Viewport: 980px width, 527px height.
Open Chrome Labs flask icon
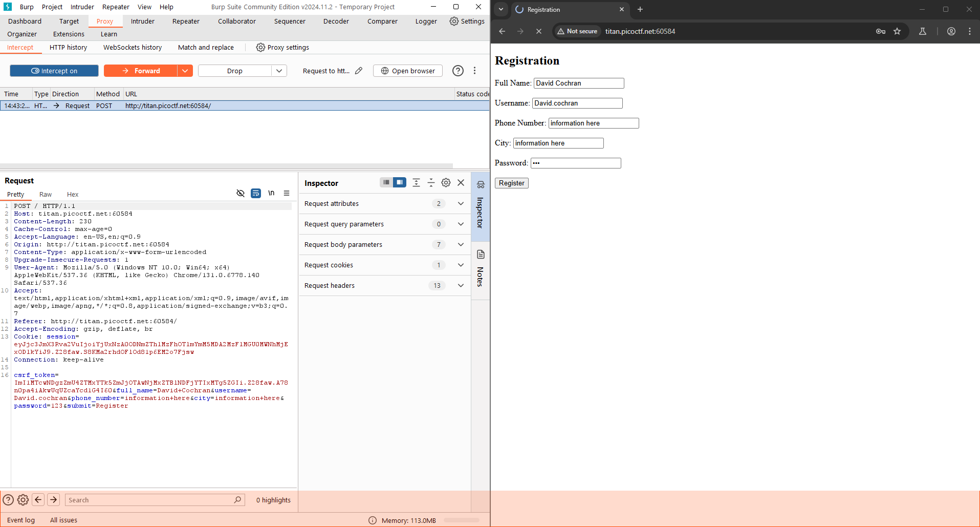923,31
